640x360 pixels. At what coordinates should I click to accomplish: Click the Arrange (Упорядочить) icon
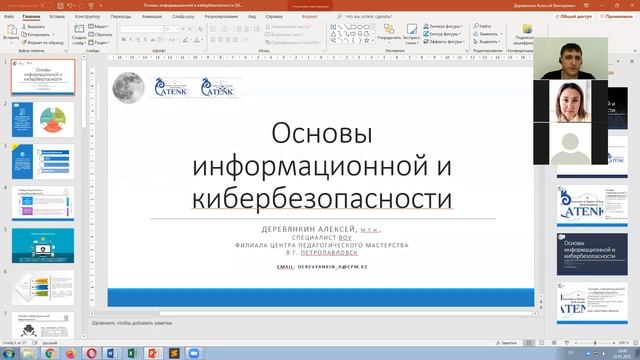(389, 29)
